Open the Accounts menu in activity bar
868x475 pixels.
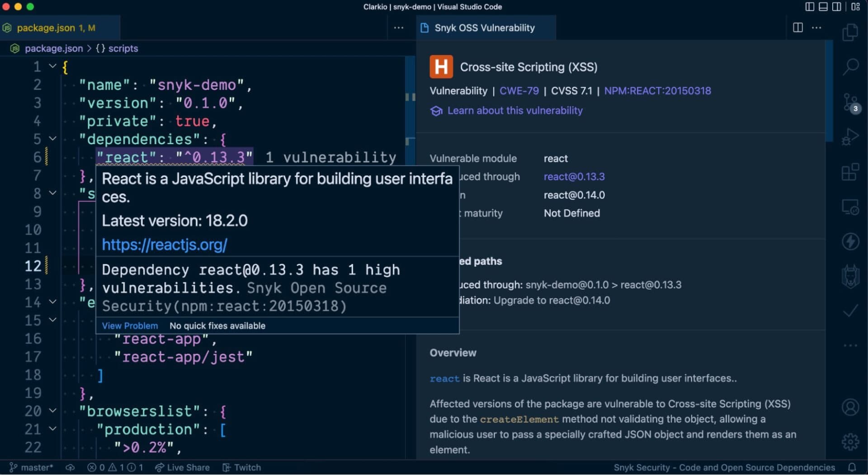point(850,407)
